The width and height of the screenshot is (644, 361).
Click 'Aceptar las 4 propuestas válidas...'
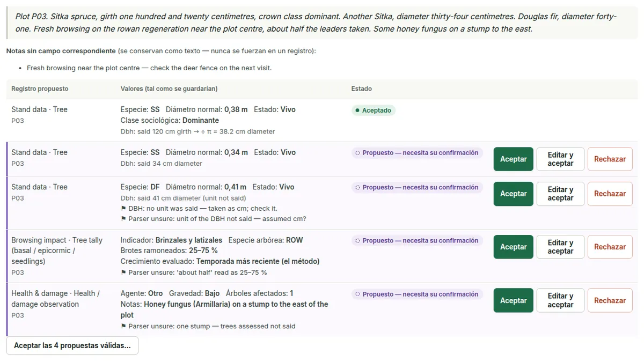pos(72,346)
